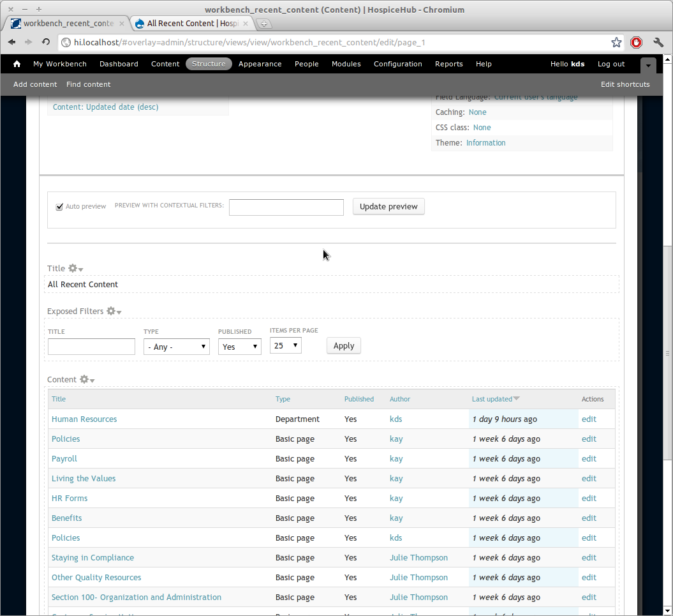Open the People menu item
673x616 pixels.
coord(306,64)
